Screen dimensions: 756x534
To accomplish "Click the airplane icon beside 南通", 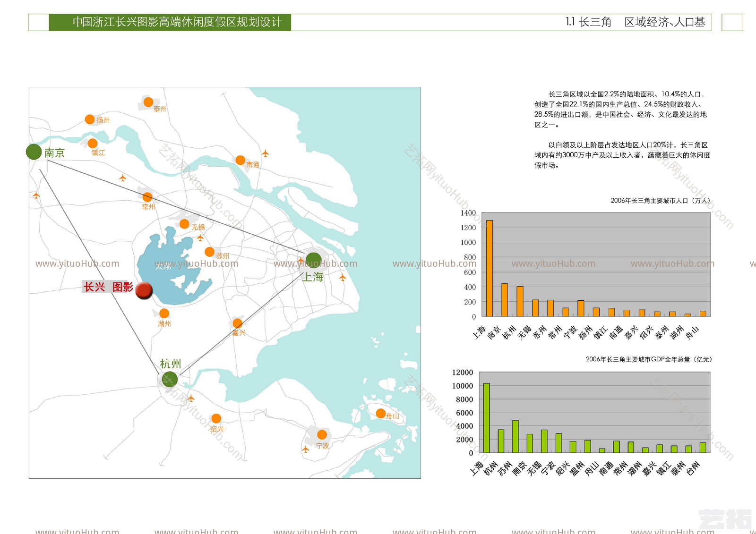I will [265, 153].
